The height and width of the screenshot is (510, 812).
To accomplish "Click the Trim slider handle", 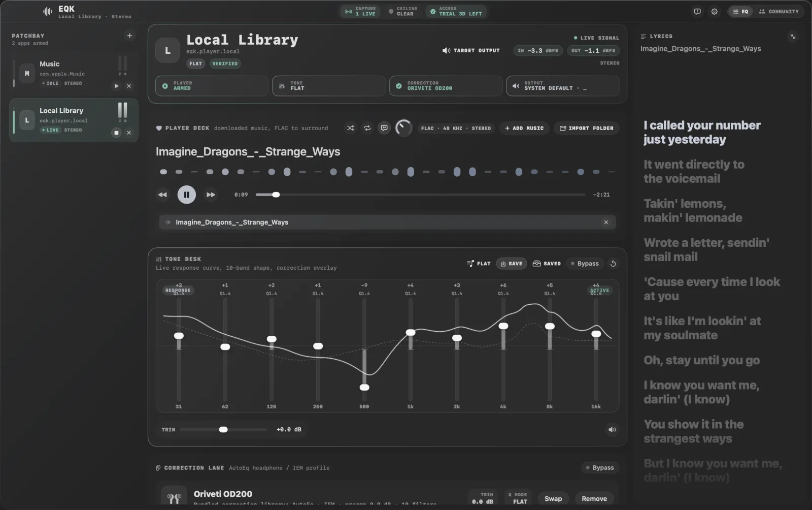I will [x=223, y=429].
